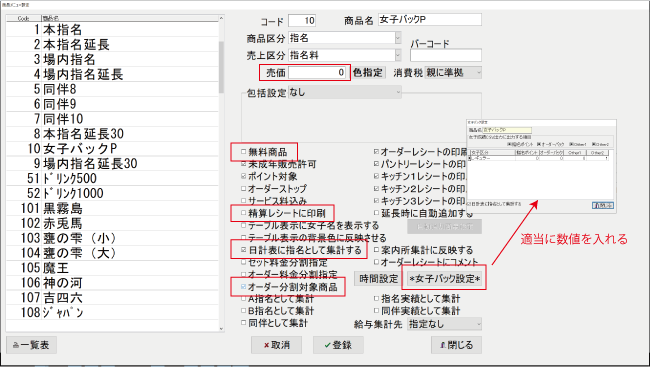Select product row 場内指名
The width and height of the screenshot is (650, 367).
click(x=112, y=59)
